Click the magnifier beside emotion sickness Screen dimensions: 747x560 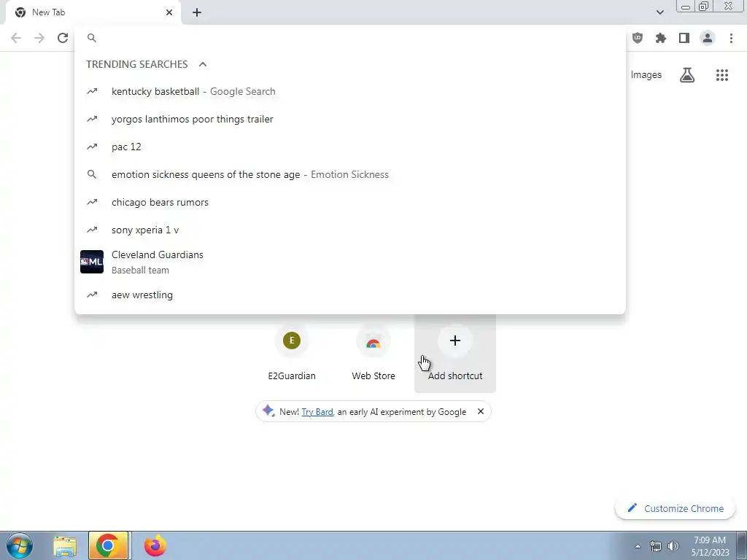pos(92,174)
